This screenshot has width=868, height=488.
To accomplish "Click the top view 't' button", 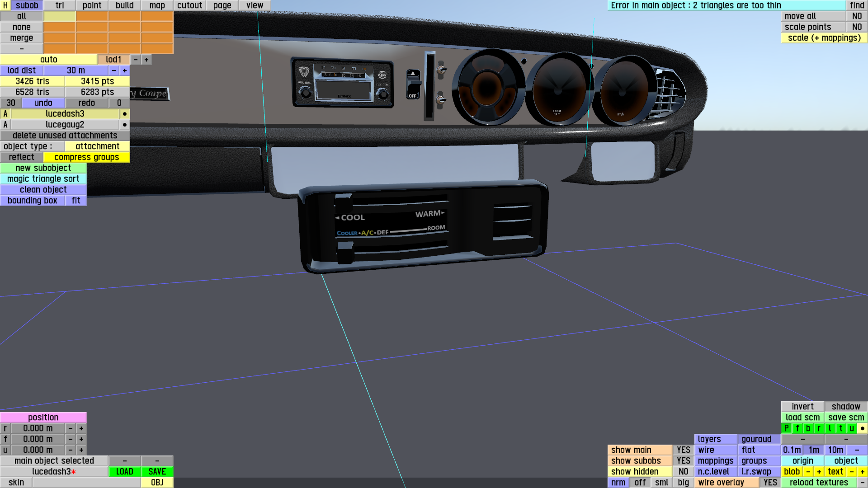I will pos(840,428).
